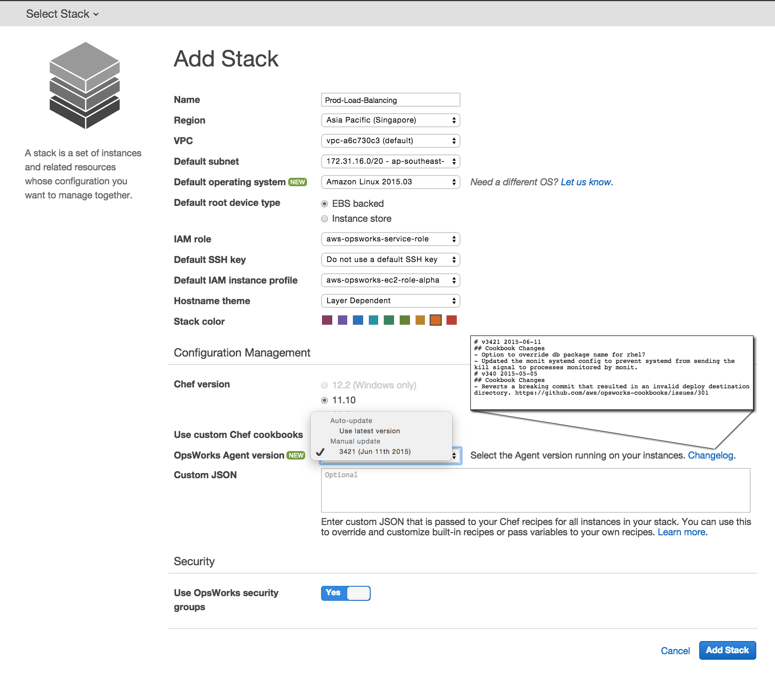Pick the teal stack color swatch
The width and height of the screenshot is (775, 700).
tap(373, 320)
